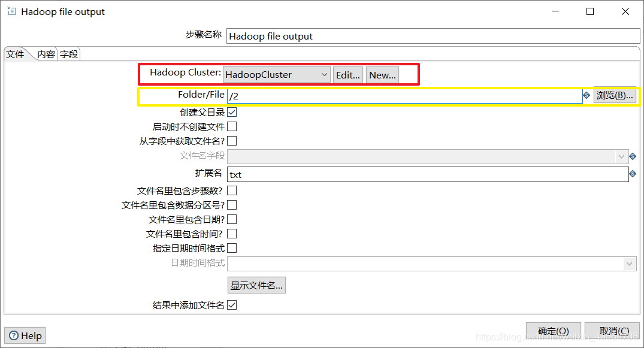
Task: Tick 文件名里包含数据分区号? checkbox
Action: pos(232,205)
